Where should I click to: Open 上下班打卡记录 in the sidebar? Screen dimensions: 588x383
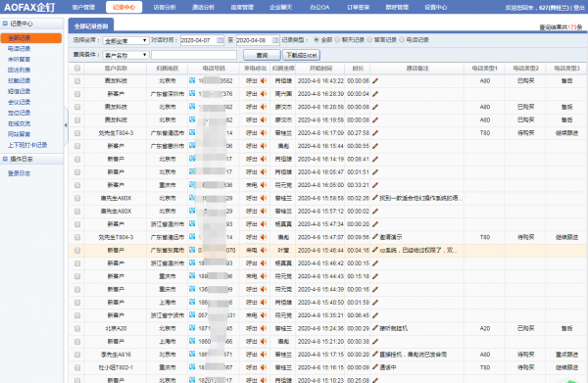[x=27, y=145]
